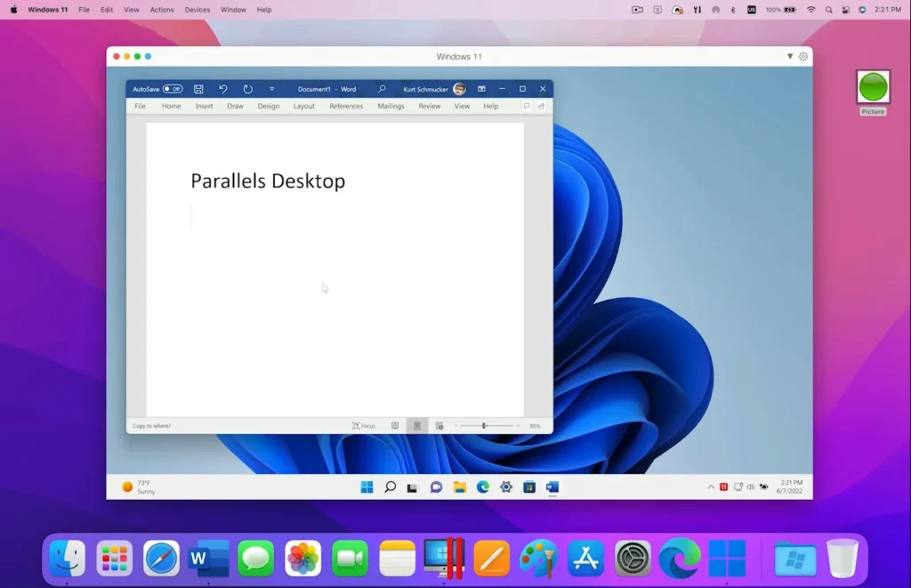Click the Redo icon next to Undo
The height and width of the screenshot is (588, 911).
tap(247, 89)
